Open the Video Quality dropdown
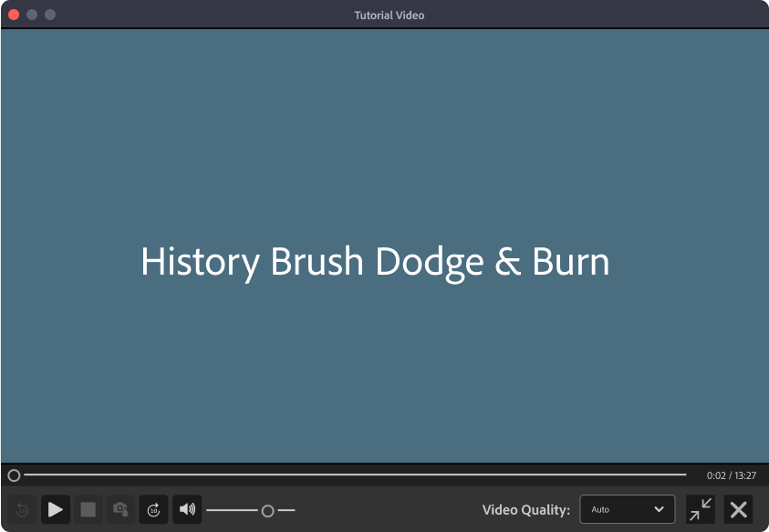The width and height of the screenshot is (769, 532). [x=628, y=509]
